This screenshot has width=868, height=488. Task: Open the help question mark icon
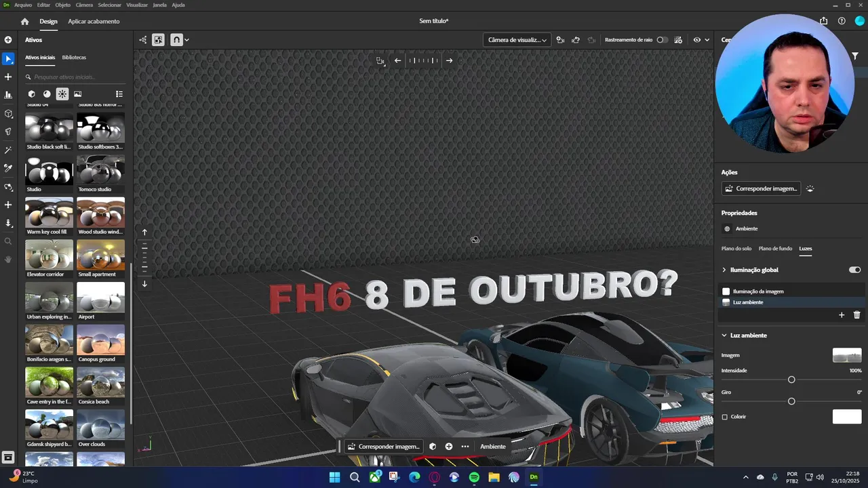[x=842, y=21]
